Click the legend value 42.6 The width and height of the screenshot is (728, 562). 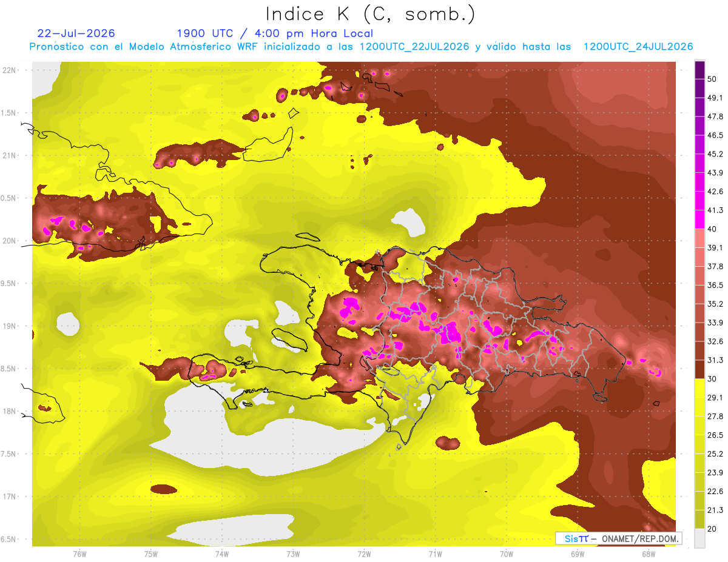pyautogui.click(x=715, y=192)
